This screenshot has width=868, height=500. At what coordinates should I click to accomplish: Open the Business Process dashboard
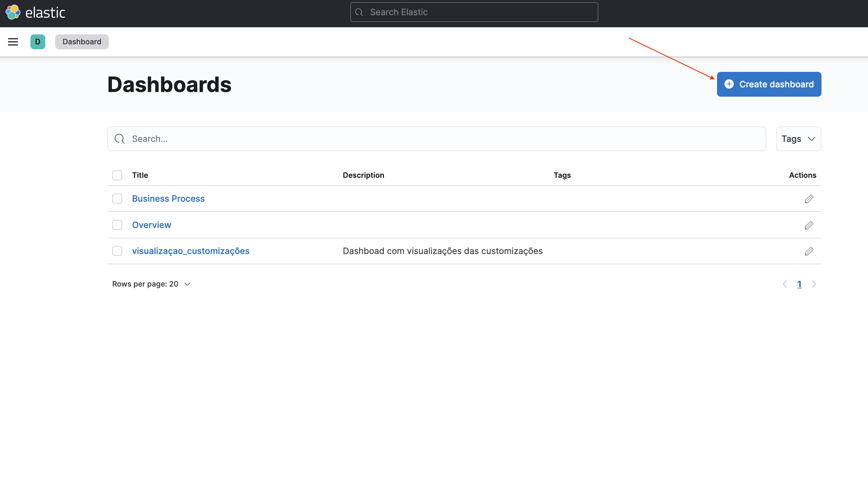point(168,199)
